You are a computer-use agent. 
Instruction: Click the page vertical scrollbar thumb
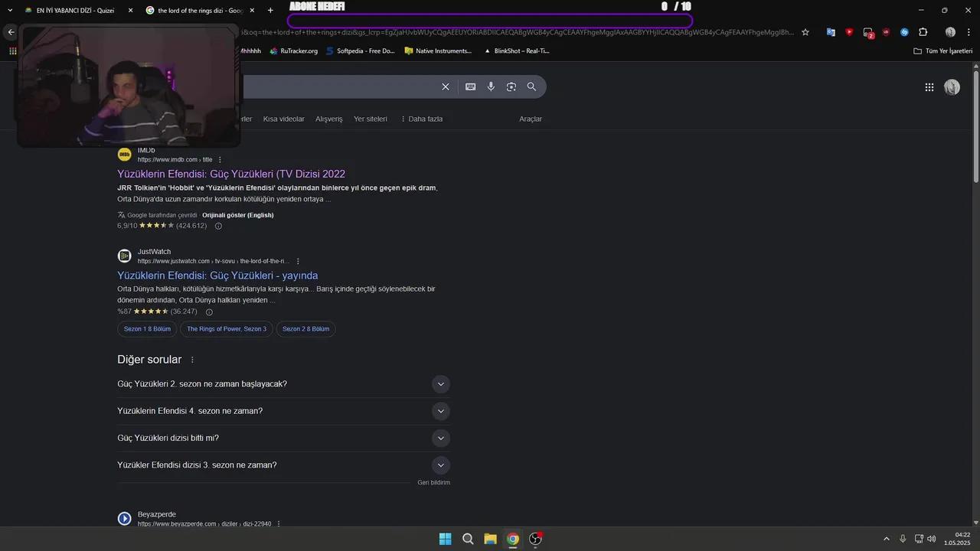(x=975, y=127)
